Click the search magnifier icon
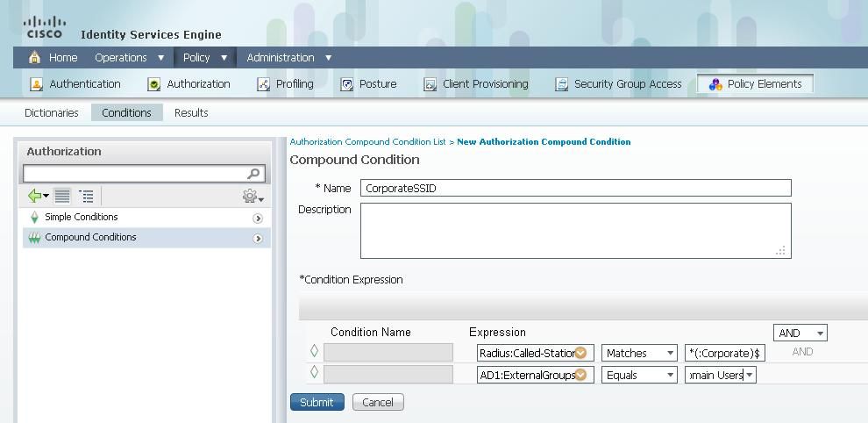The height and width of the screenshot is (423, 868). coord(253,174)
